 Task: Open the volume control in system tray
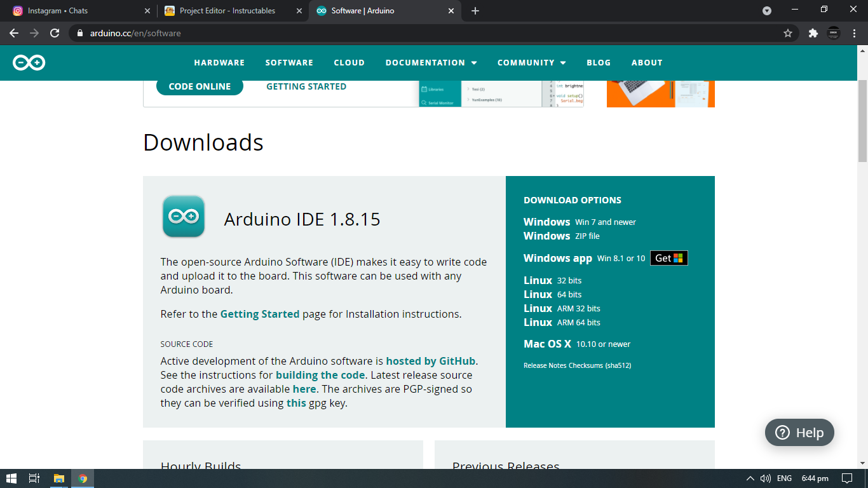[766, 478]
